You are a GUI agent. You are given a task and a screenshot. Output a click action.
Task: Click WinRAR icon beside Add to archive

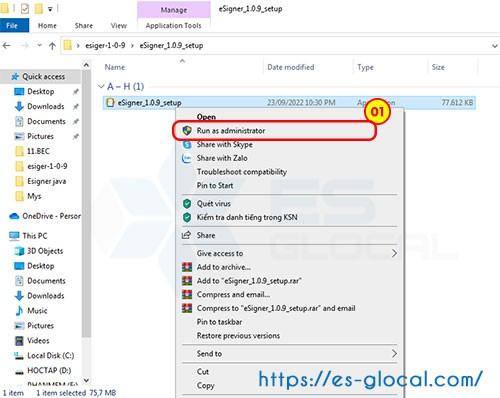(187, 267)
